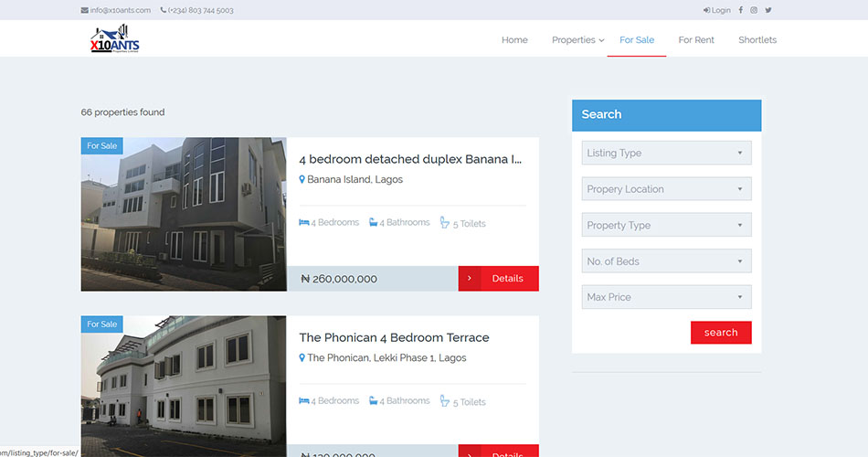Click the Facebook icon in top bar
The width and height of the screenshot is (868, 457).
(x=740, y=10)
